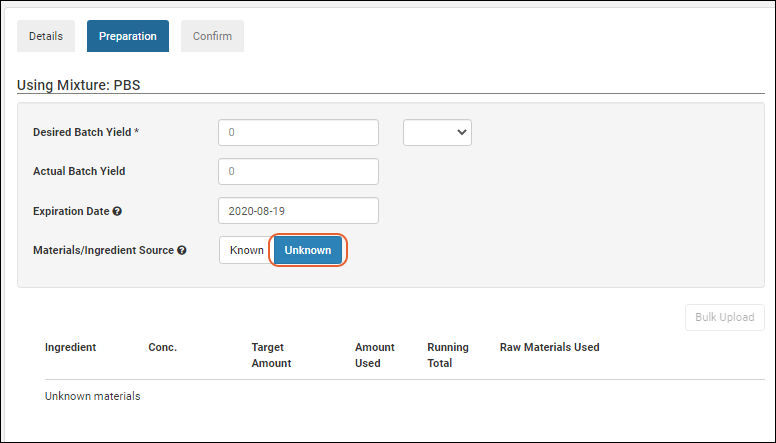Click the Using Mixture: PBS heading
The height and width of the screenshot is (443, 776).
[80, 84]
